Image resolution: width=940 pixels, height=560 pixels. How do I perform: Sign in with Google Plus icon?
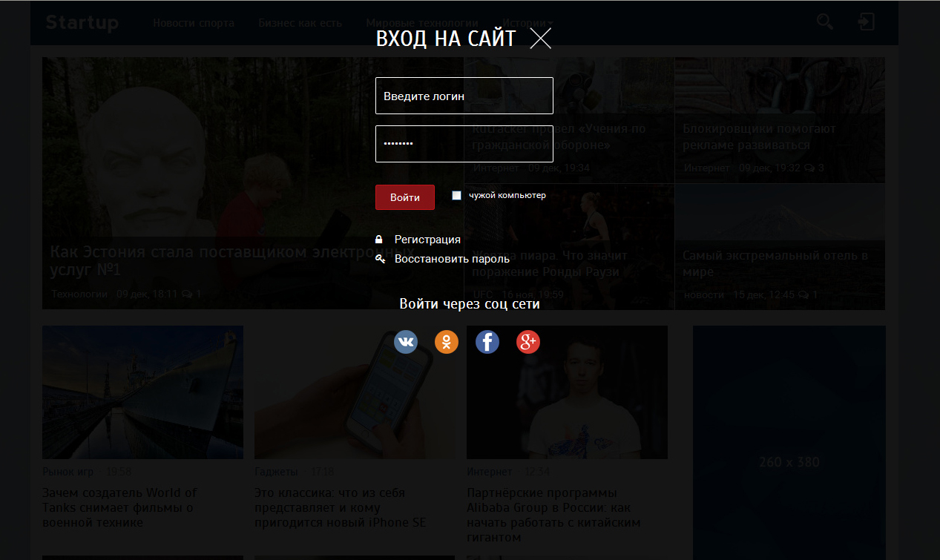528,342
